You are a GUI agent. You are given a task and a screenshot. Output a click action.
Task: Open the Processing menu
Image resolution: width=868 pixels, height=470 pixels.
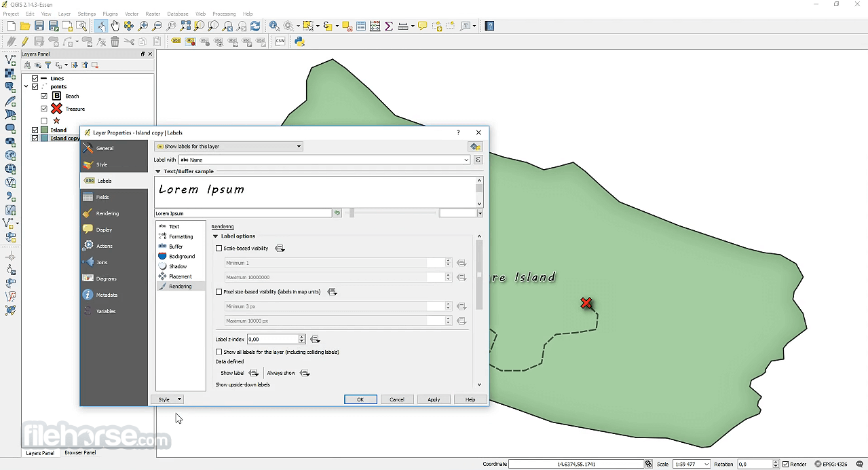[x=224, y=14]
